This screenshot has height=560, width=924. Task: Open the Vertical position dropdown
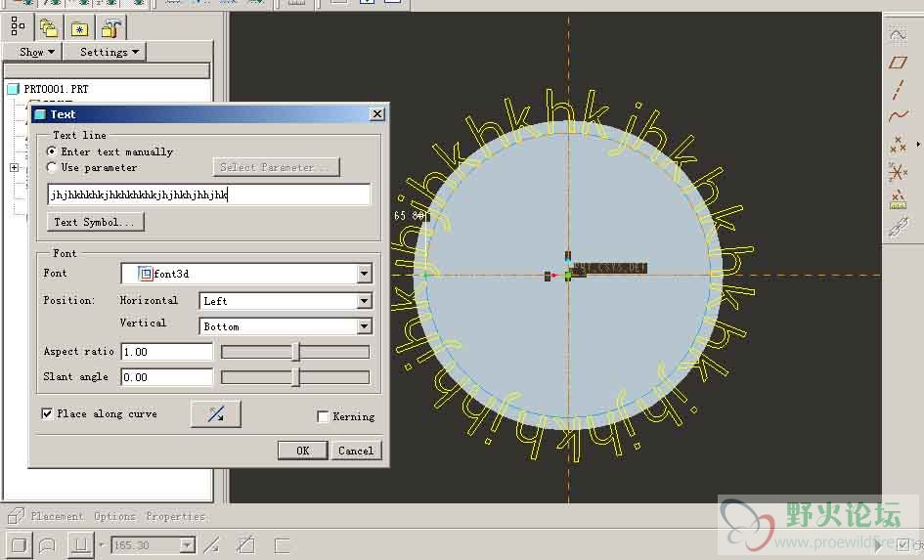(x=364, y=326)
